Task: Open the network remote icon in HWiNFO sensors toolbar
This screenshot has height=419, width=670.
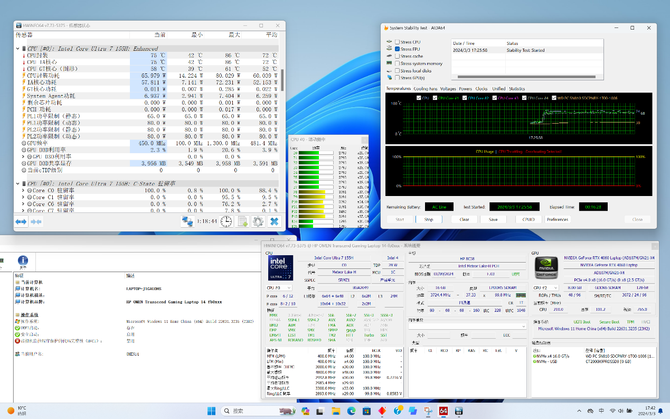Action: click(187, 221)
